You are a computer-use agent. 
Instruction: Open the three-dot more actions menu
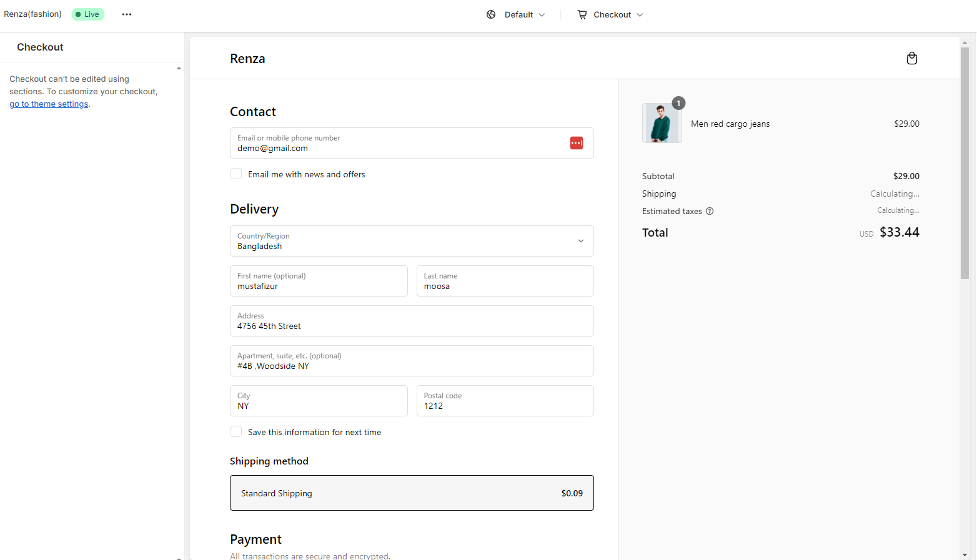pos(127,14)
